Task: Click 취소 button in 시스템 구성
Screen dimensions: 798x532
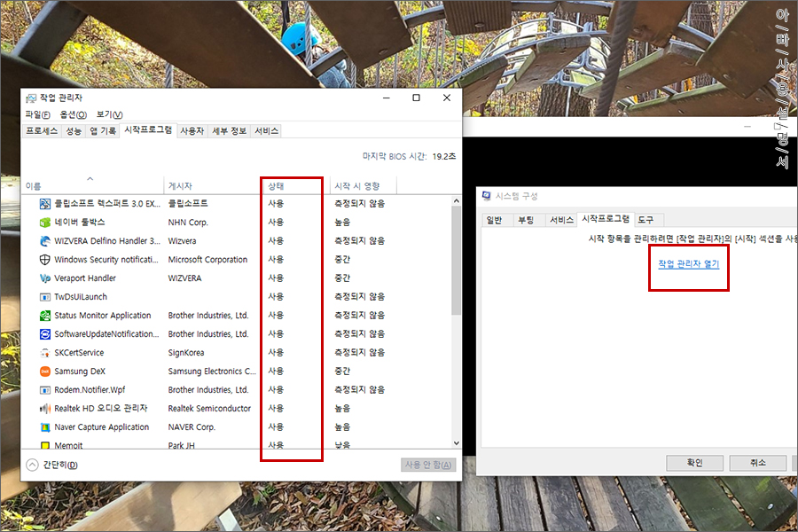Action: click(x=758, y=463)
